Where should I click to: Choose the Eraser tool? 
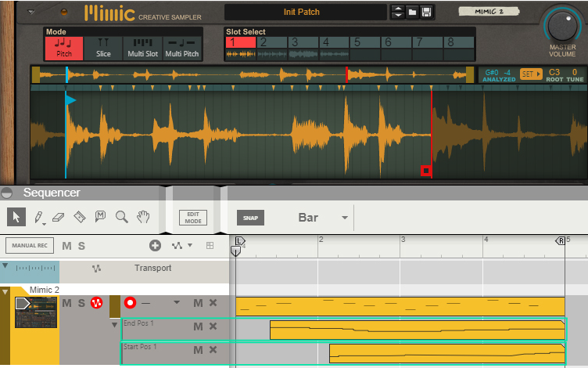(58, 217)
